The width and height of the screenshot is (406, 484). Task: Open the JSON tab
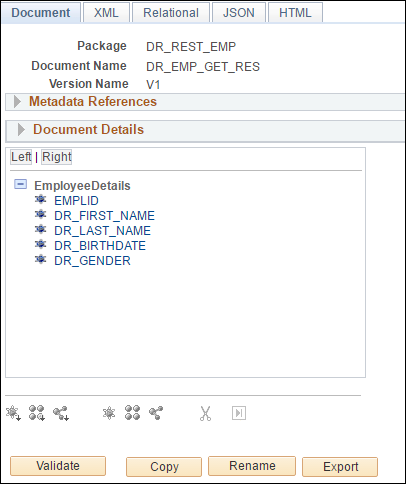(x=239, y=13)
